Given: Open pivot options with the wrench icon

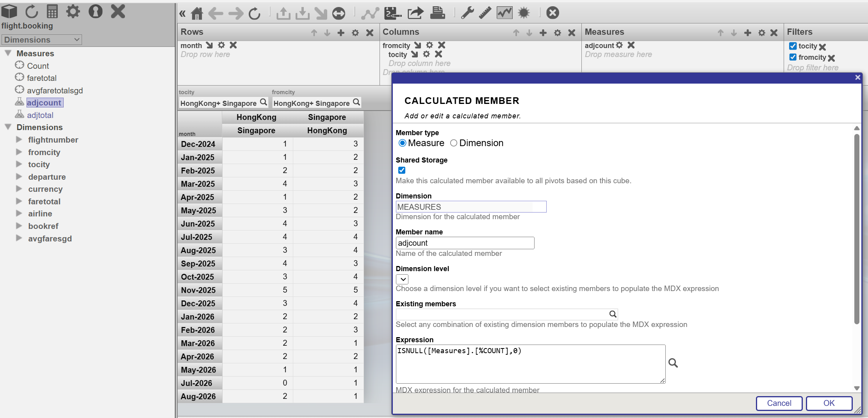Looking at the screenshot, I should [467, 13].
